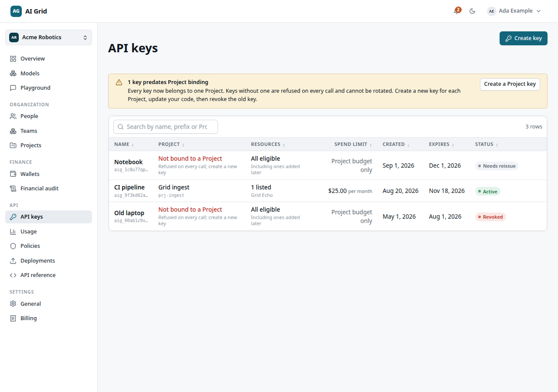Click the Active status badge
The width and height of the screenshot is (558, 392).
[488, 192]
